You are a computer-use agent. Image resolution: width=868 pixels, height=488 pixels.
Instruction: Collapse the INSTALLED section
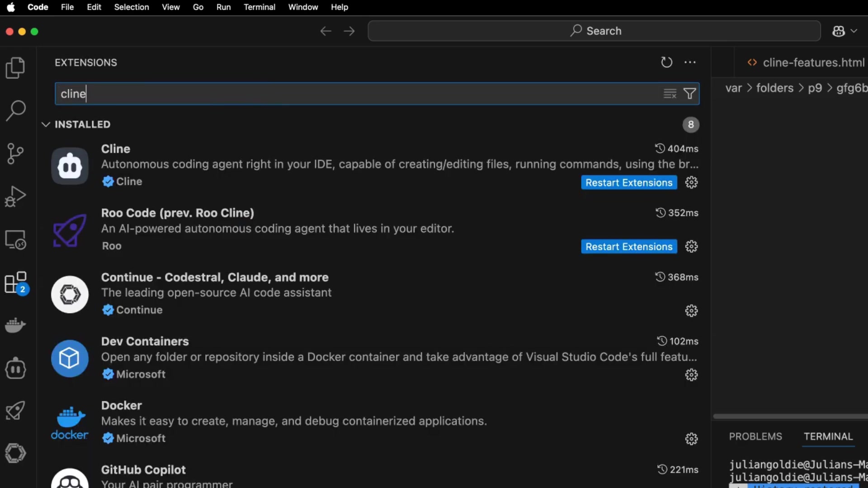tap(45, 124)
